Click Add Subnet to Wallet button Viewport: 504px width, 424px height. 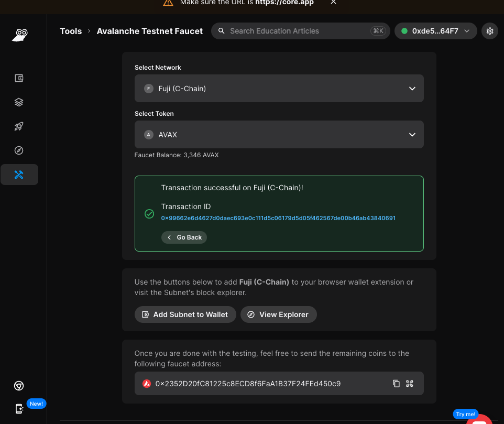[x=185, y=314]
